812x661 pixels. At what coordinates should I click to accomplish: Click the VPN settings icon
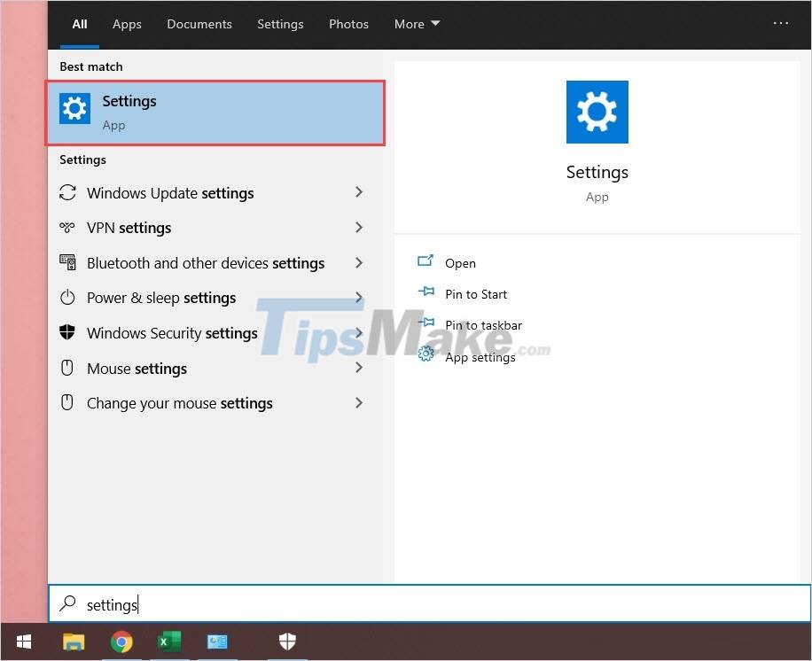pyautogui.click(x=68, y=228)
